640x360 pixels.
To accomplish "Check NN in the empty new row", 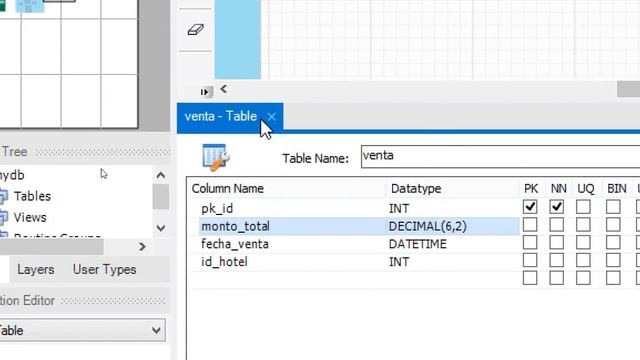I will tap(557, 278).
